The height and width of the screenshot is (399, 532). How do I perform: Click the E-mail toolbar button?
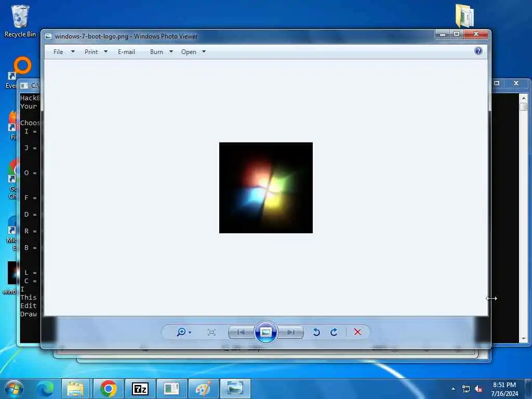click(126, 52)
